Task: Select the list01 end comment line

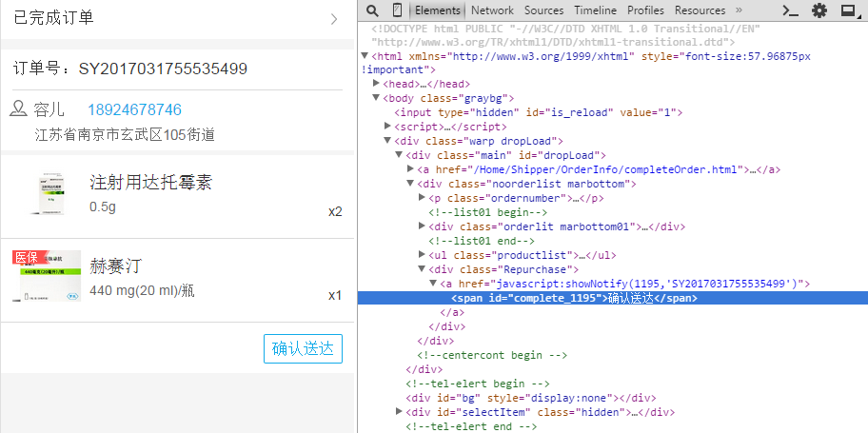Action: coord(482,241)
